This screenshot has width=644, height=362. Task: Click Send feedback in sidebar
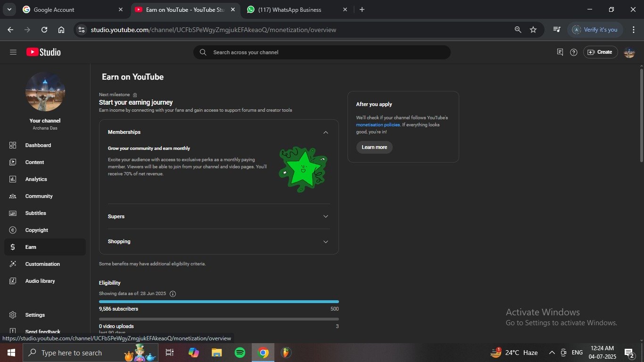pyautogui.click(x=45, y=331)
